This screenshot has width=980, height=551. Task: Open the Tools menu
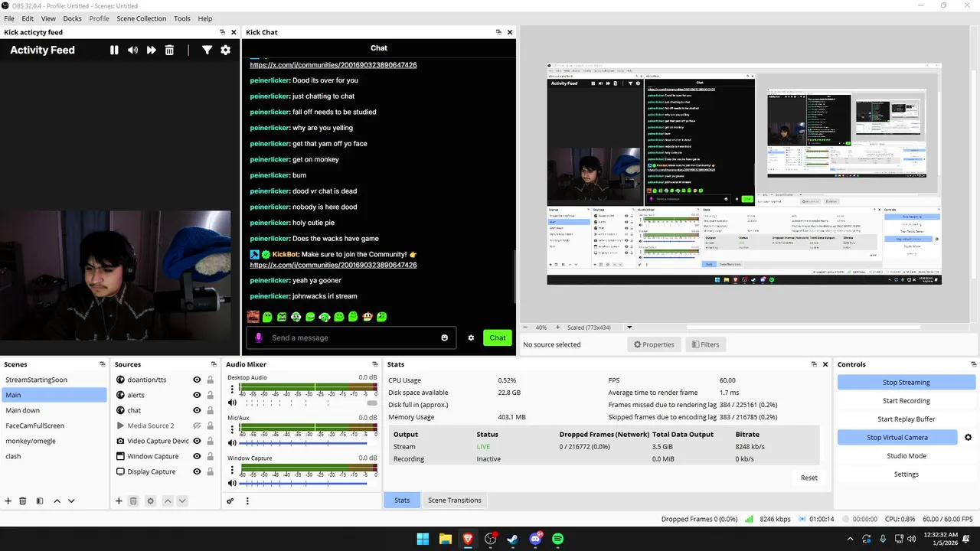[x=182, y=18]
